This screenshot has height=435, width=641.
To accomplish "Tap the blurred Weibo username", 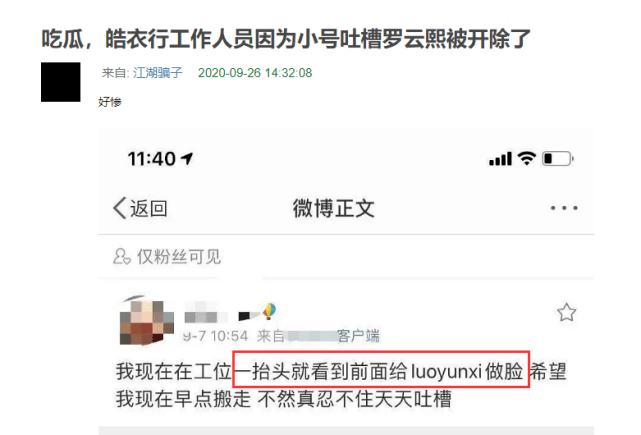I will pos(206,314).
